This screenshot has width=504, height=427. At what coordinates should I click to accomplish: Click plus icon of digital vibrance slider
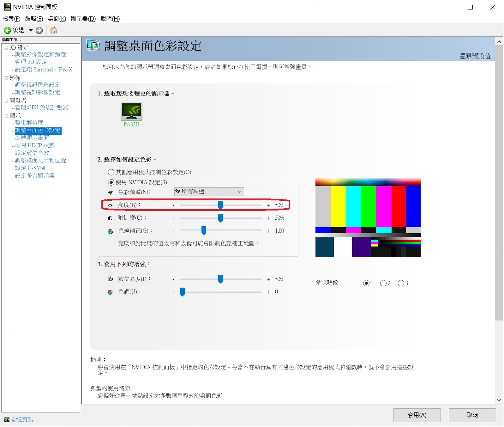click(268, 279)
